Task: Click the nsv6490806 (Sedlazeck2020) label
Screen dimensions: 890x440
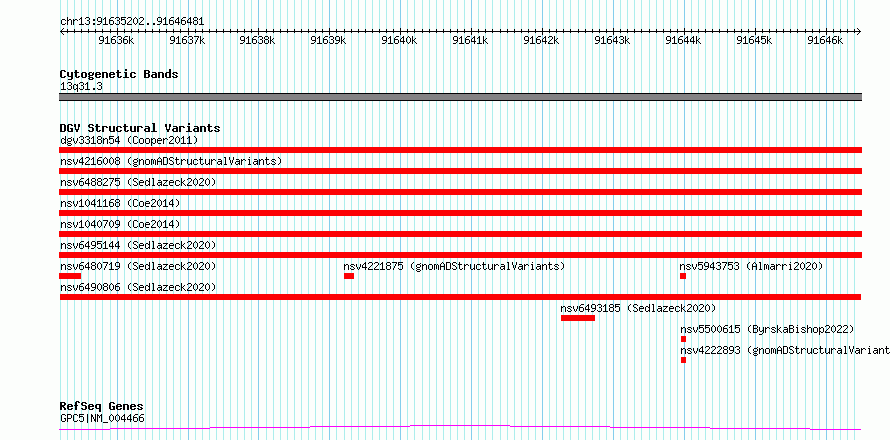Action: coord(138,287)
